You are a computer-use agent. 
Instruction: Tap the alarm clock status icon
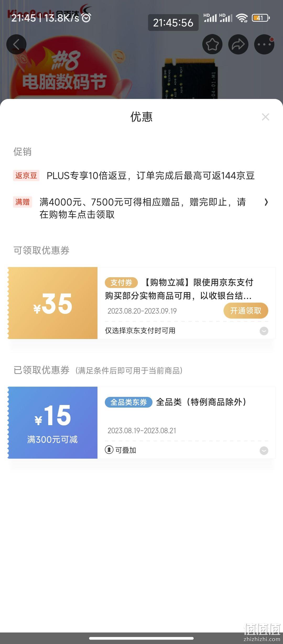tap(86, 18)
